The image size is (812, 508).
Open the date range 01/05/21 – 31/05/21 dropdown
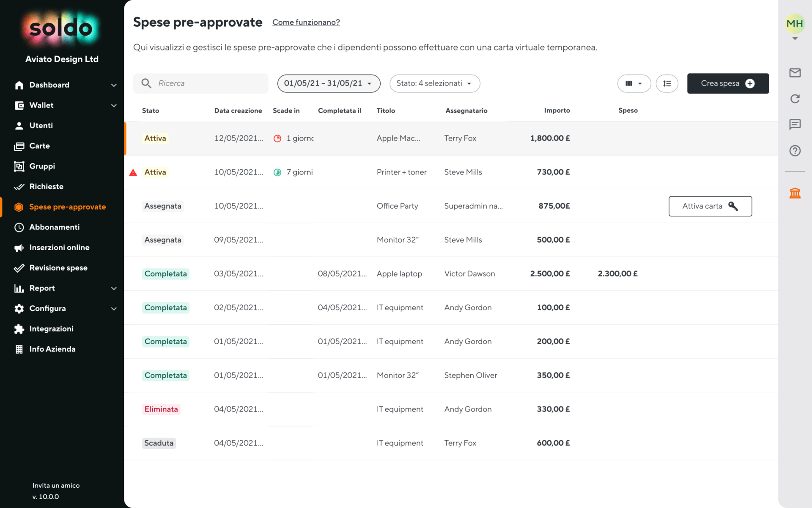(x=329, y=83)
